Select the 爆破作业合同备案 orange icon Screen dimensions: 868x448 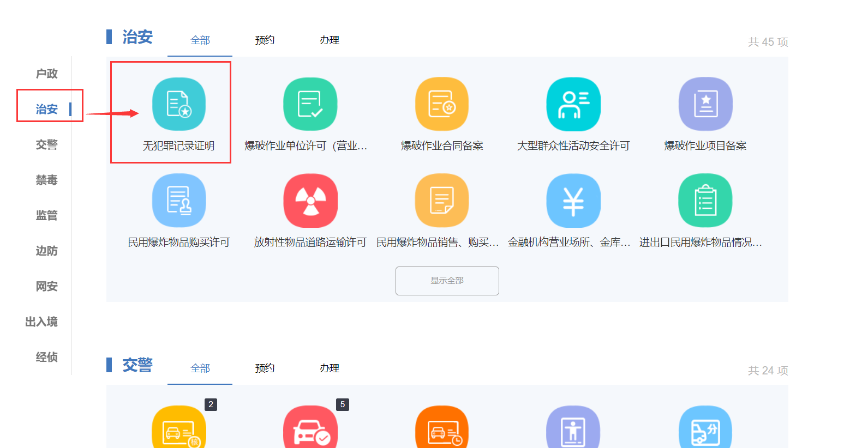pos(442,104)
